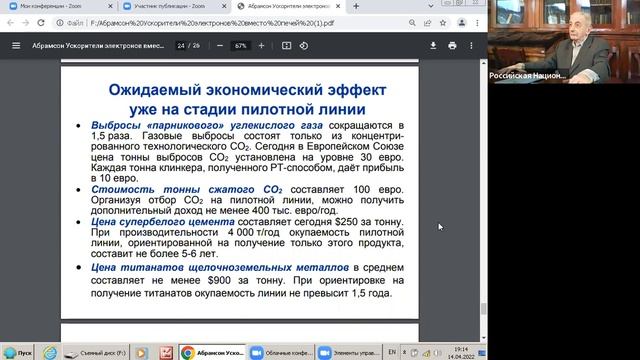Switch to 'Мои конференции - Zoom' tab
This screenshot has height=360, width=640.
click(57, 6)
